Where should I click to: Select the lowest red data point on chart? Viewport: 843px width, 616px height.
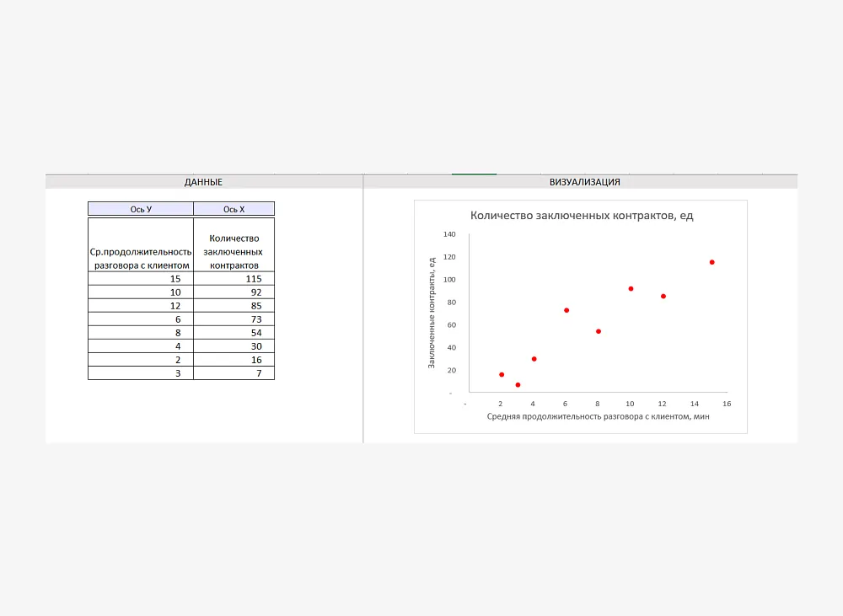coord(518,385)
